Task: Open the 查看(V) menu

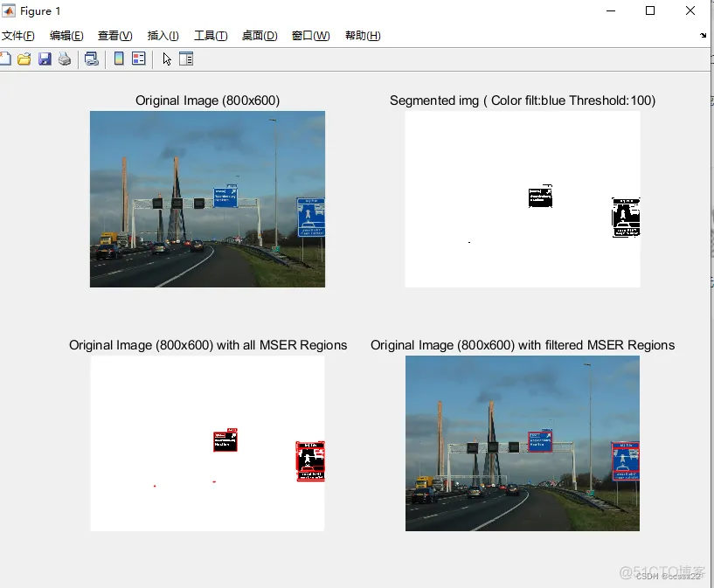Action: tap(114, 36)
